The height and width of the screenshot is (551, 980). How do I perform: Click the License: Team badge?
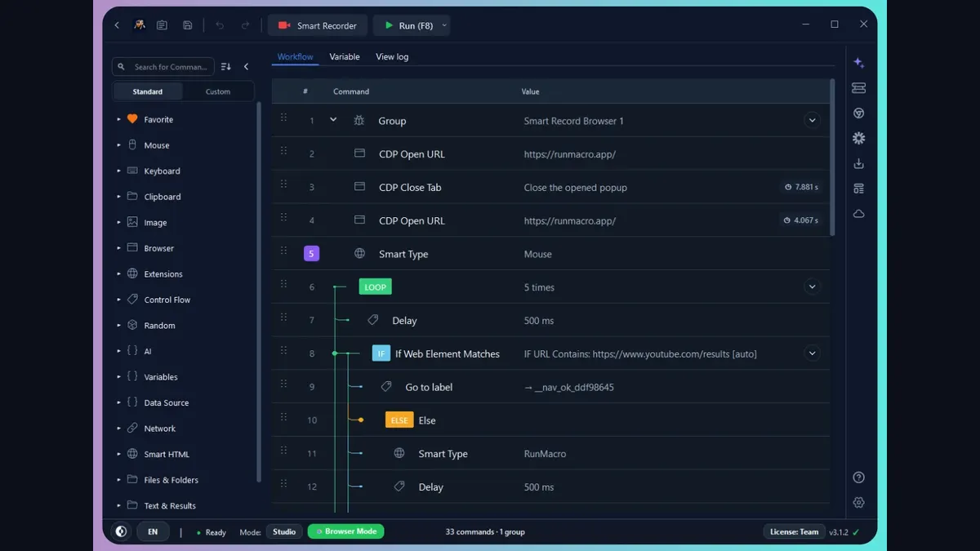[x=794, y=531]
